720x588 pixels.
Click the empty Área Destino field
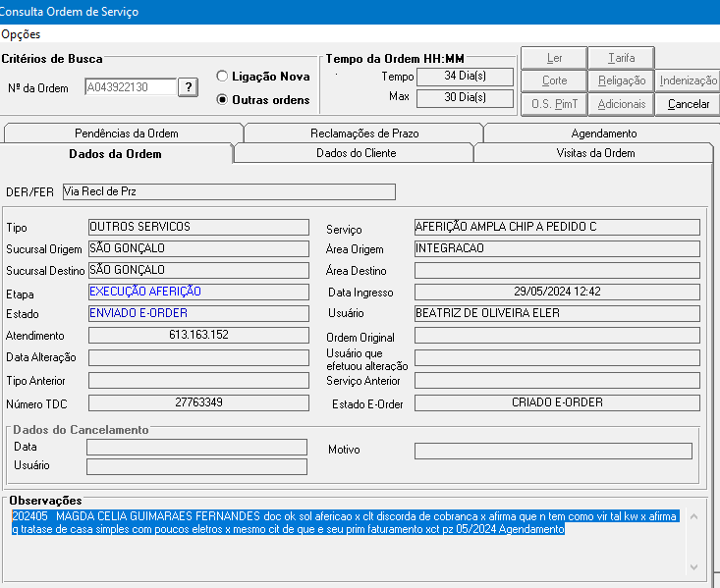[x=557, y=270]
